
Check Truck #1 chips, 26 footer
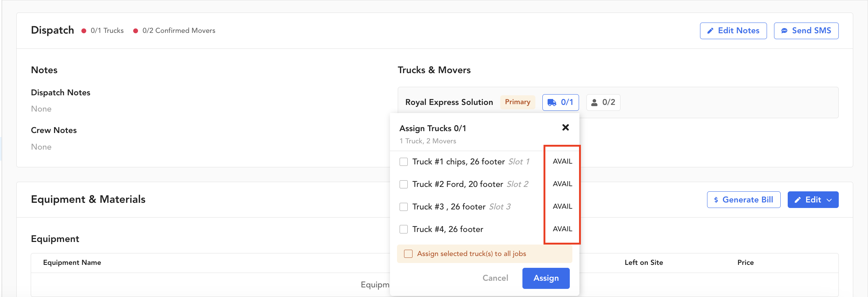[x=404, y=162]
